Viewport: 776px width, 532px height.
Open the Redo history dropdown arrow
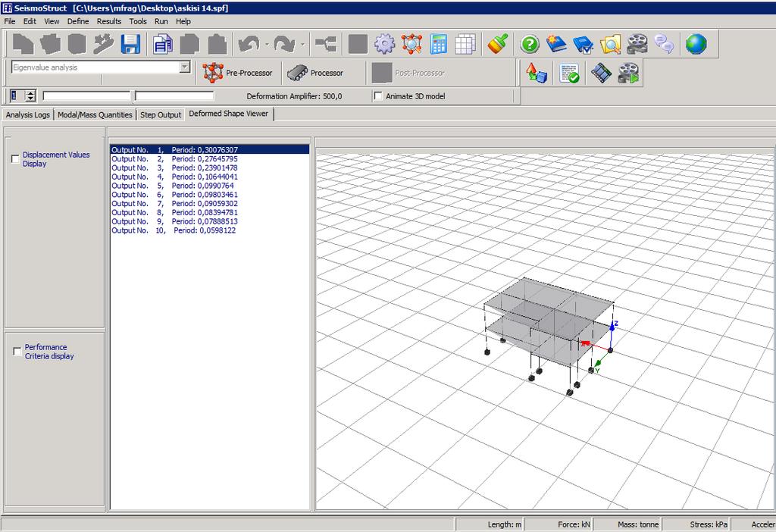coord(302,45)
